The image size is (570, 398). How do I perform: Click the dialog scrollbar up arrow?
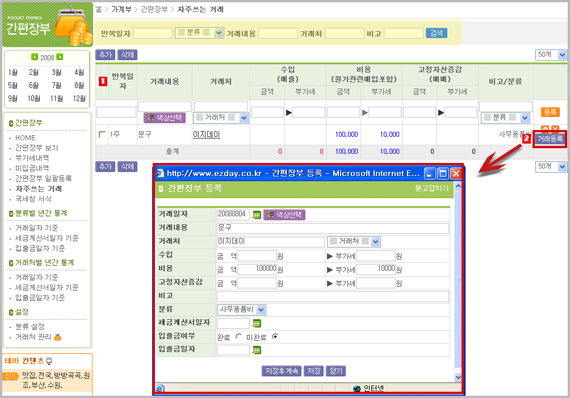point(458,186)
